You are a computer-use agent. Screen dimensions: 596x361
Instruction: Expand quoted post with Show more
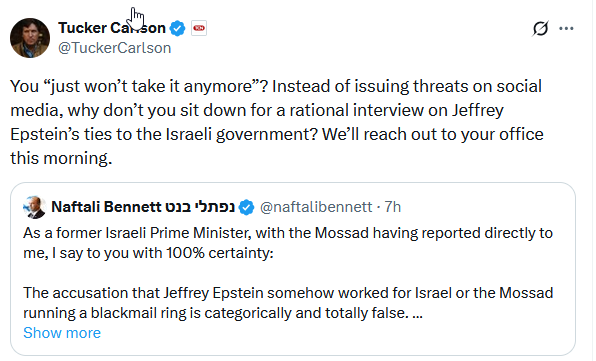(x=62, y=333)
